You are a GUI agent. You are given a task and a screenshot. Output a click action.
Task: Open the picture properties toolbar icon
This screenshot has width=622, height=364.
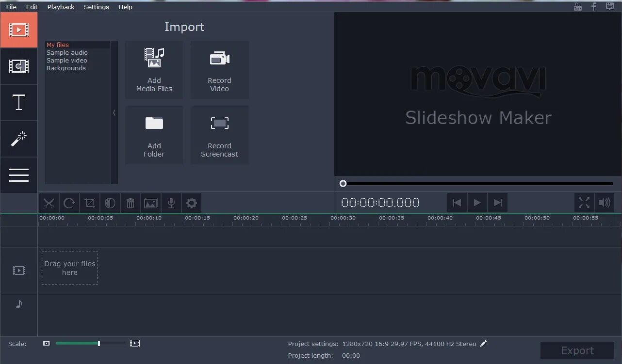[150, 203]
